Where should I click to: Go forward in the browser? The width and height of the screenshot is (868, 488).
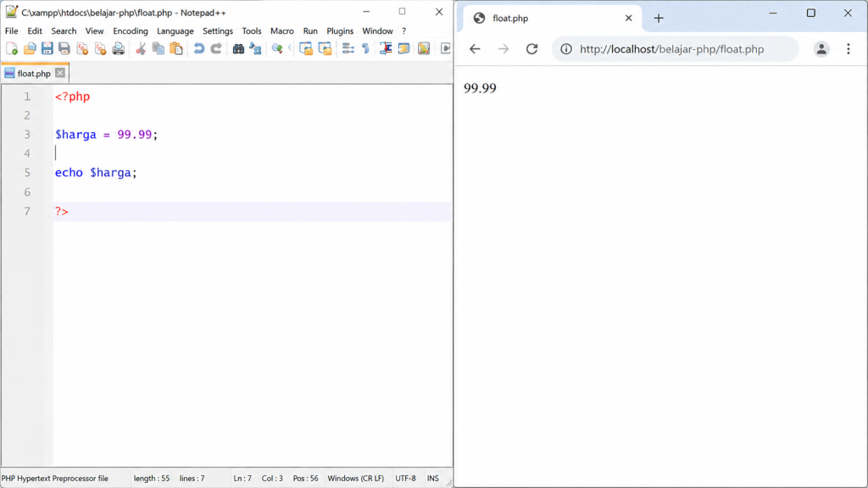click(504, 48)
